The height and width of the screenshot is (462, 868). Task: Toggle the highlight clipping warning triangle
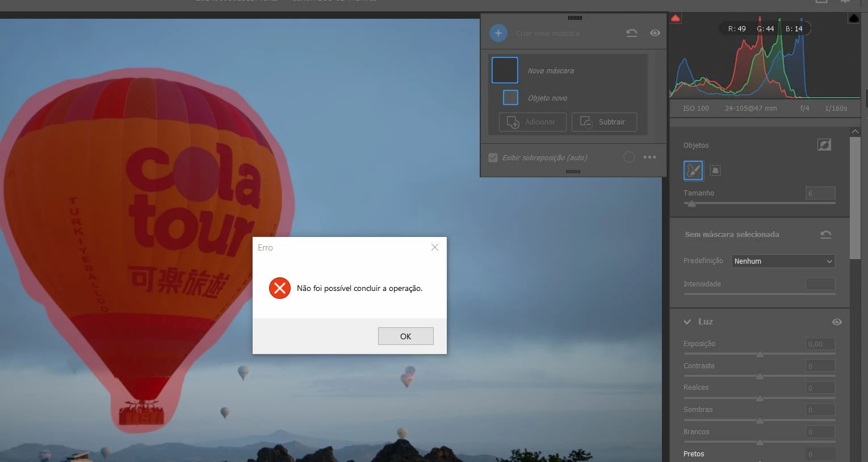click(854, 18)
